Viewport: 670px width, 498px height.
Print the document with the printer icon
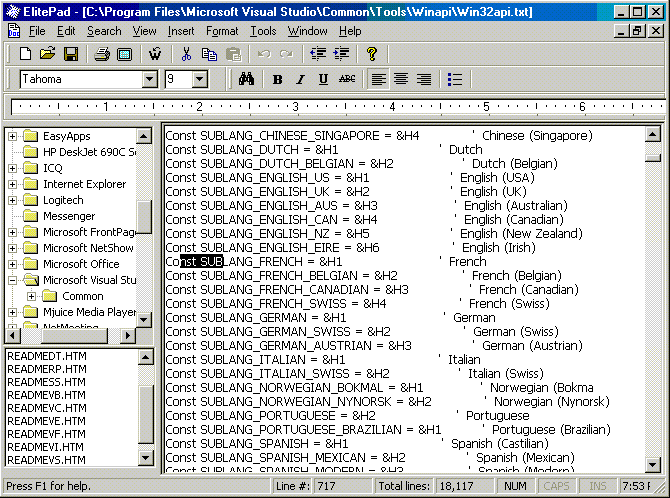pos(102,54)
